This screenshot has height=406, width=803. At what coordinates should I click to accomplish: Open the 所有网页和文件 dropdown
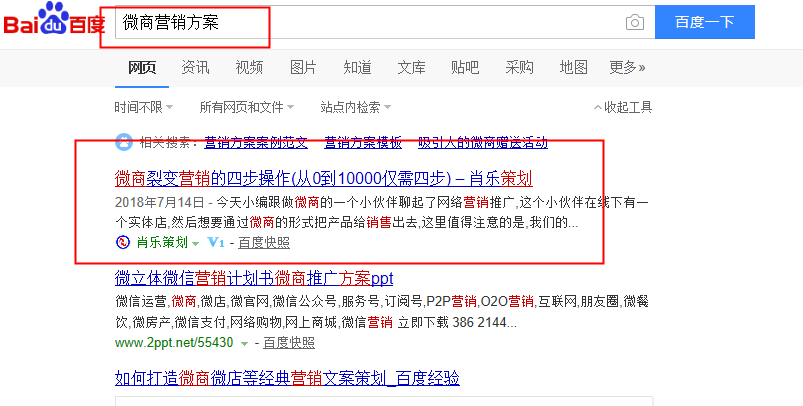(246, 107)
